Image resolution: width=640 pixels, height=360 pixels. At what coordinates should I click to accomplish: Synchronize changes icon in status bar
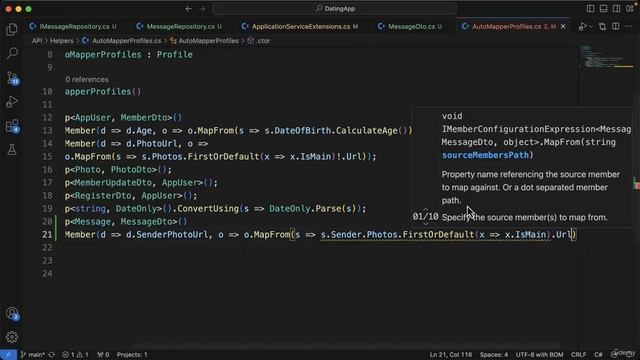(52, 355)
